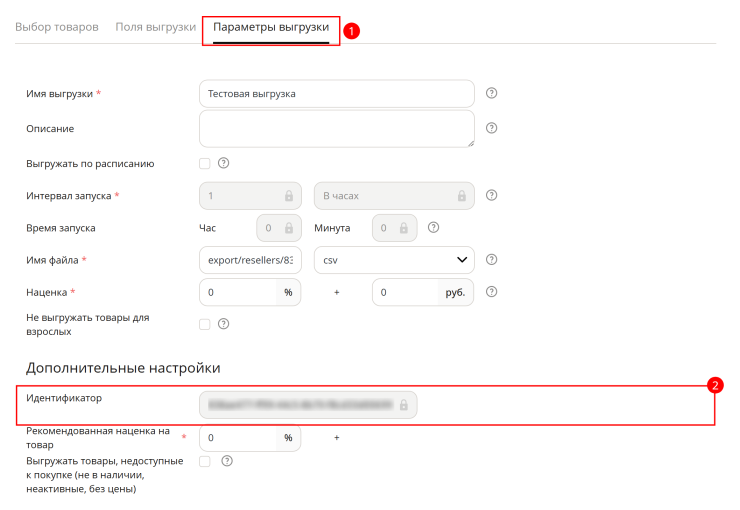
Task: Show help for Интервал запуска
Action: (x=491, y=195)
